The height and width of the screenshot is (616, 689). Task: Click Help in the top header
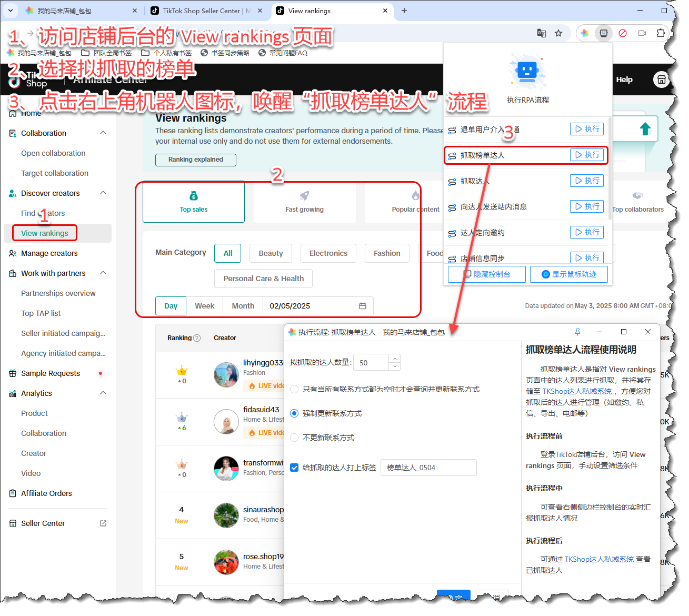[624, 80]
